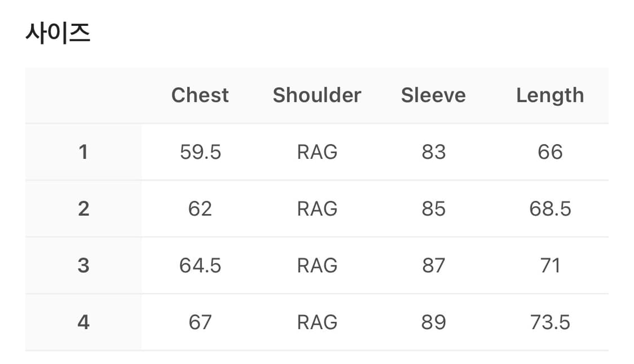Select the Length column header

point(550,95)
